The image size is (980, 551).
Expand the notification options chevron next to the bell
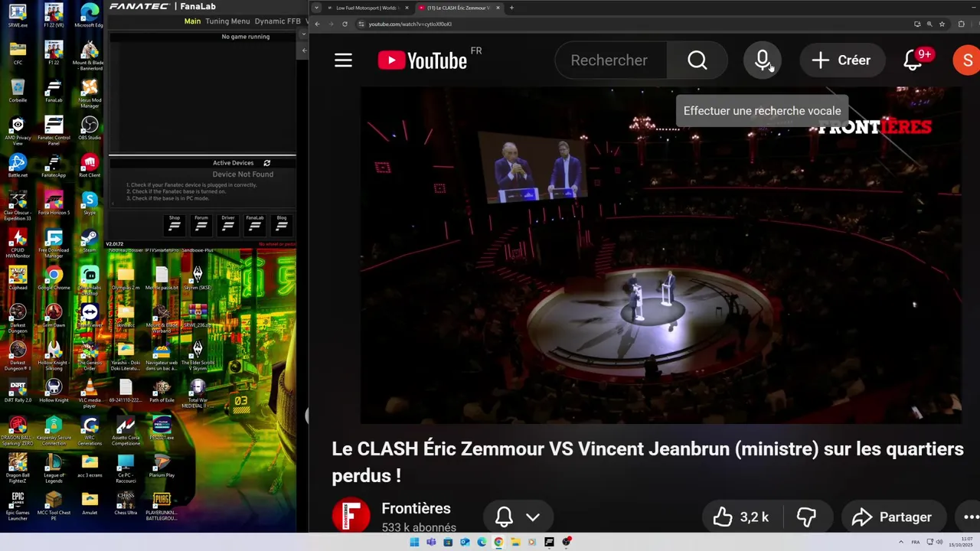pyautogui.click(x=533, y=517)
